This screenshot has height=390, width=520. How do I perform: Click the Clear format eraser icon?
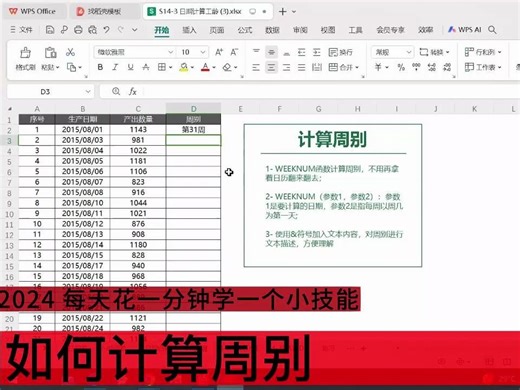pos(227,67)
